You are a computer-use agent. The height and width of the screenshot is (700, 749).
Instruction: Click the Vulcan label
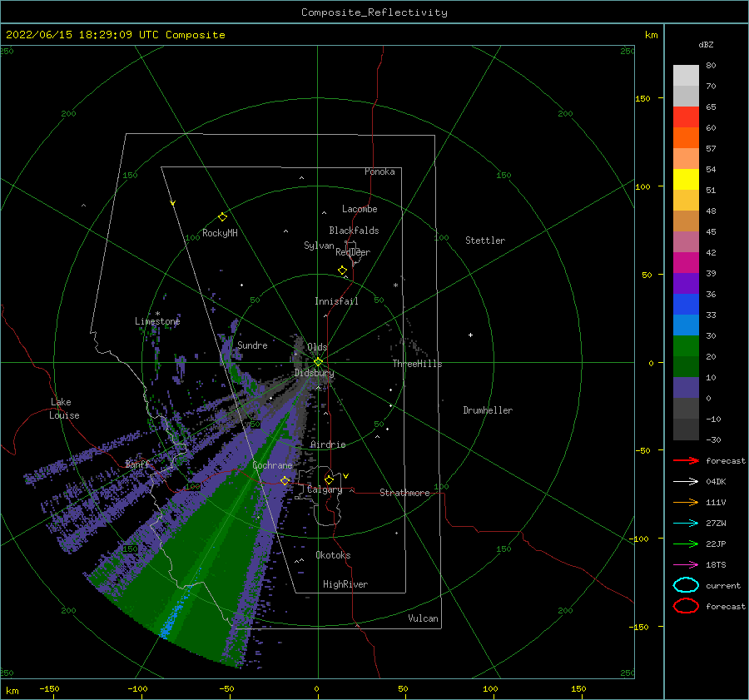pyautogui.click(x=424, y=618)
